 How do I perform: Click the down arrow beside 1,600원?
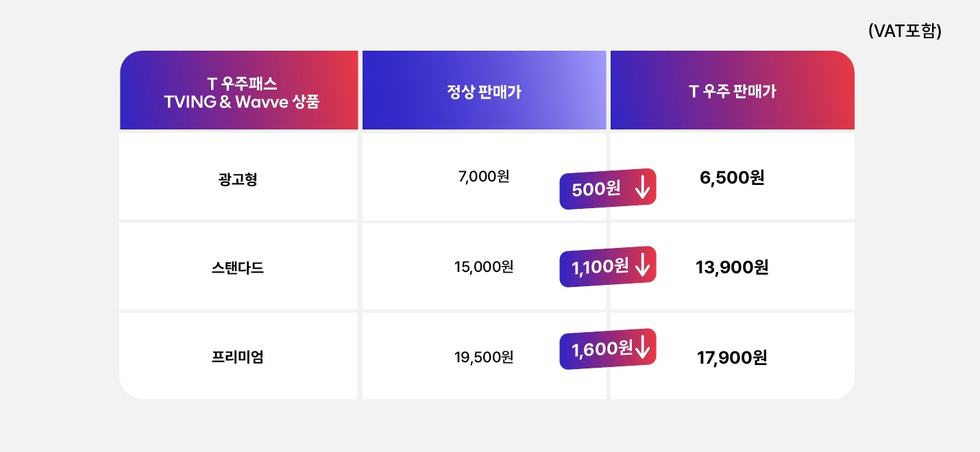point(642,349)
